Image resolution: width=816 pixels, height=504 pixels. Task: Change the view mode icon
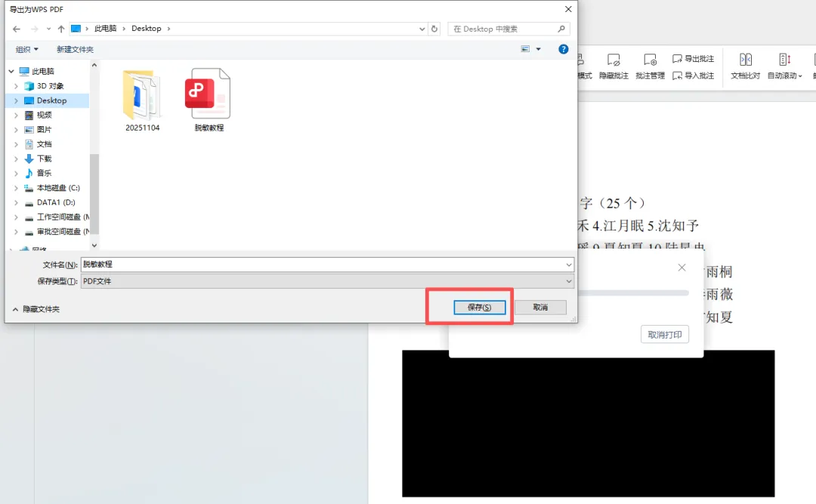coord(526,49)
